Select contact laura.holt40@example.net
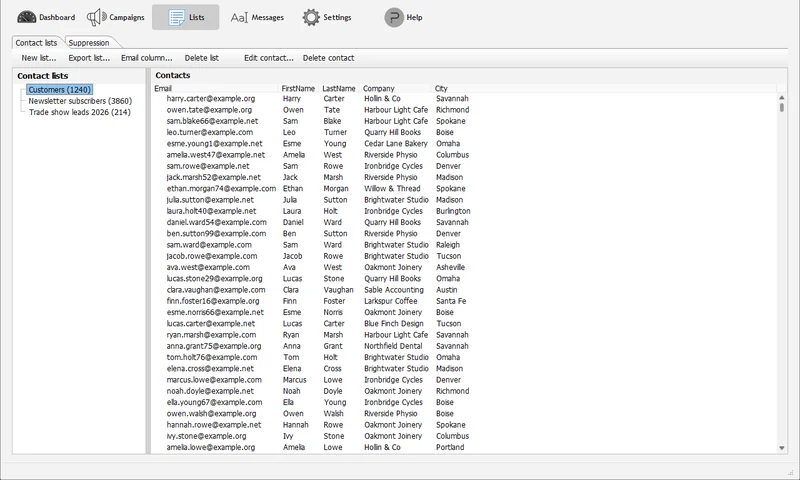Image resolution: width=800 pixels, height=480 pixels. point(211,211)
